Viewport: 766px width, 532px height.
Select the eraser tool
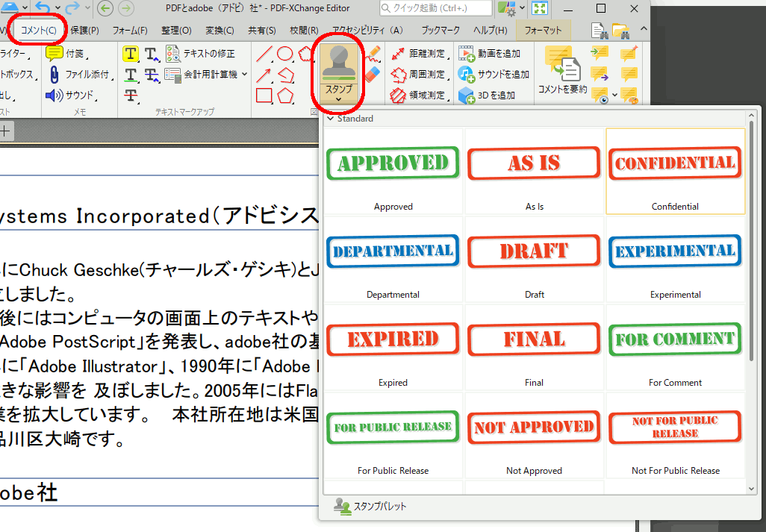click(373, 74)
